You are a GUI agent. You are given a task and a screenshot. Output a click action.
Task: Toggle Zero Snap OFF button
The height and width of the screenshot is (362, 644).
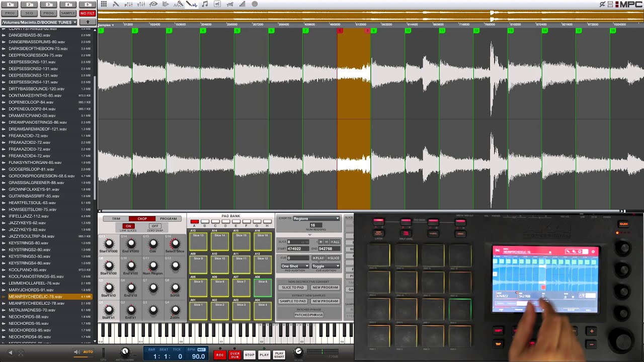(154, 226)
